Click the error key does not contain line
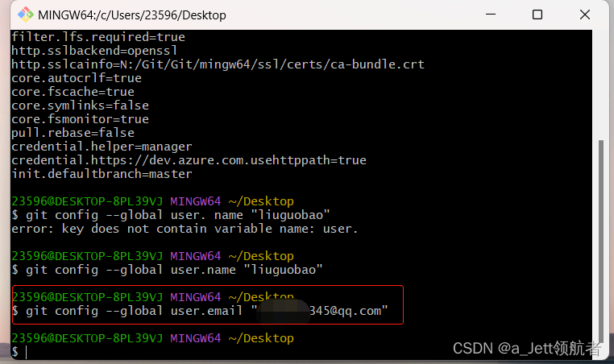The image size is (614, 364). click(185, 229)
